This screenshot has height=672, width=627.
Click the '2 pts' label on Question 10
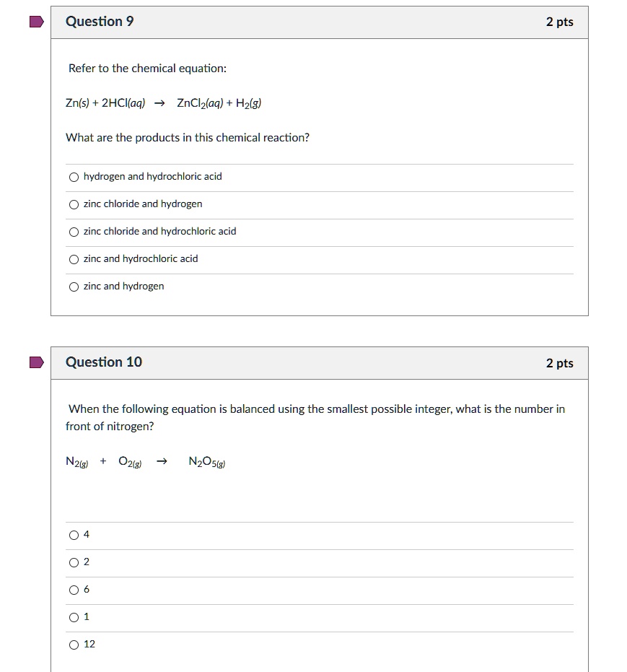pyautogui.click(x=561, y=363)
